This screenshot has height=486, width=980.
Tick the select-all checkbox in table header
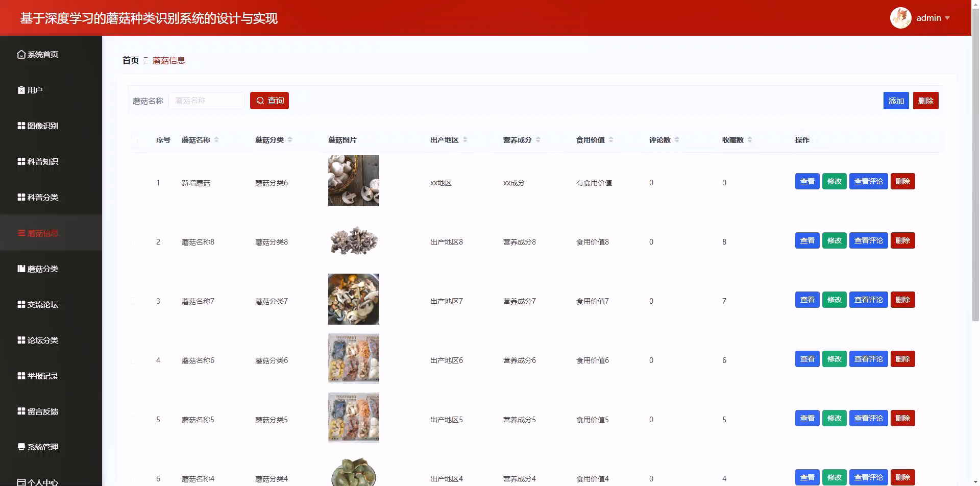135,140
